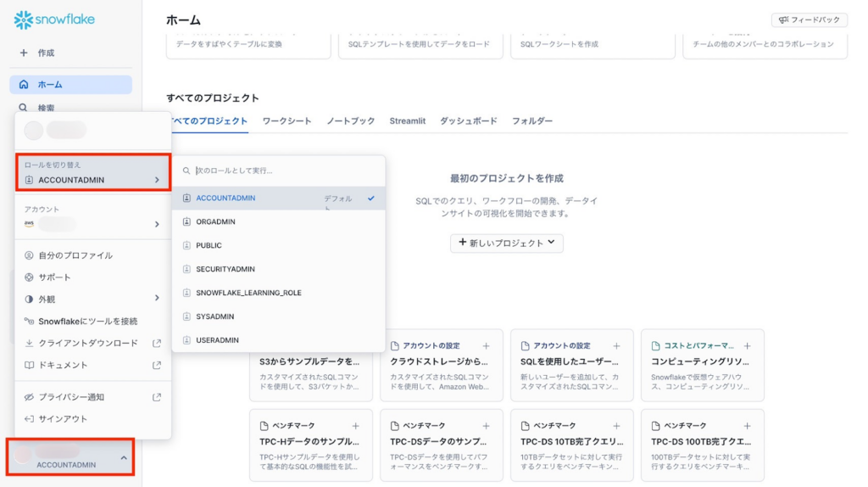Select the SYSADMIN role from the list
Screen dimensions: 868x487
pos(214,316)
